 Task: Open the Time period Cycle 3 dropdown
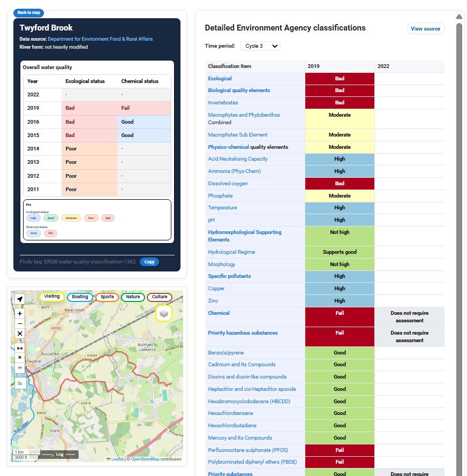pyautogui.click(x=260, y=46)
